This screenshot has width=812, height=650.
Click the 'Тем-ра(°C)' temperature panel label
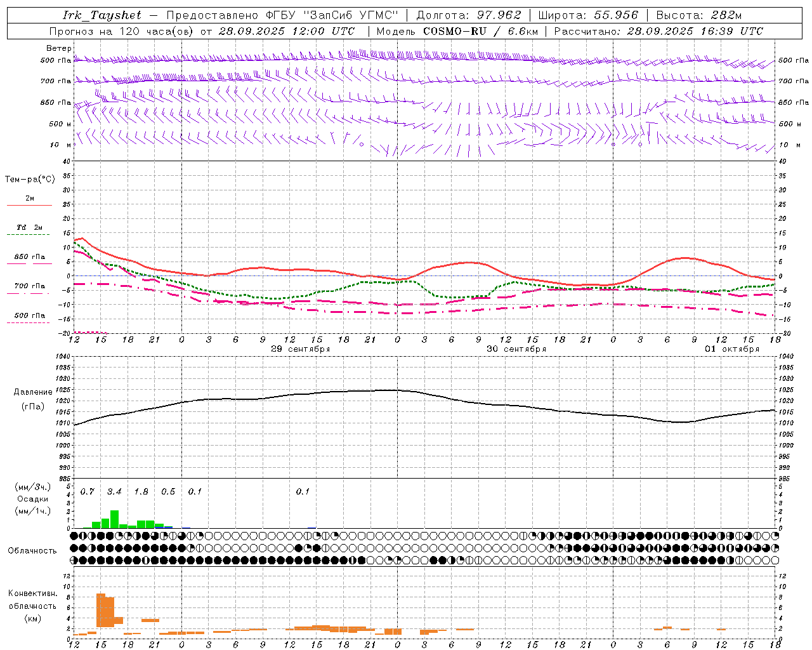click(30, 180)
